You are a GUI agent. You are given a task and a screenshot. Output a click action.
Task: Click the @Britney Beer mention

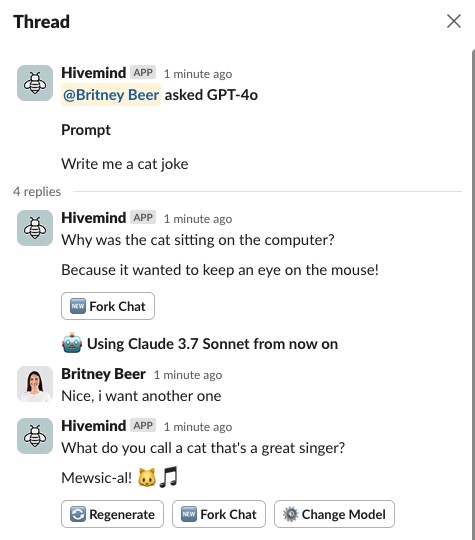(111, 95)
